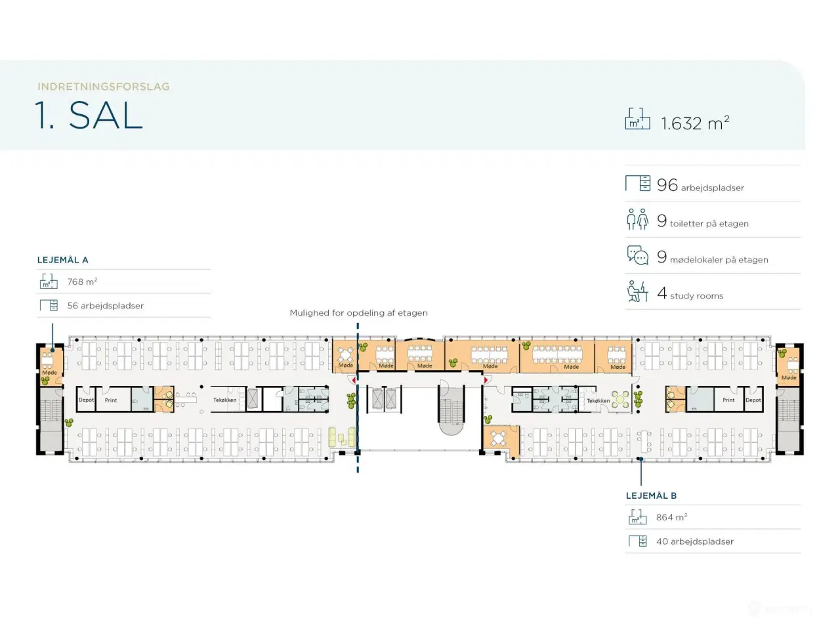Click the '96 arbejdspladser' text
The width and height of the screenshot is (840, 630).
700,186
